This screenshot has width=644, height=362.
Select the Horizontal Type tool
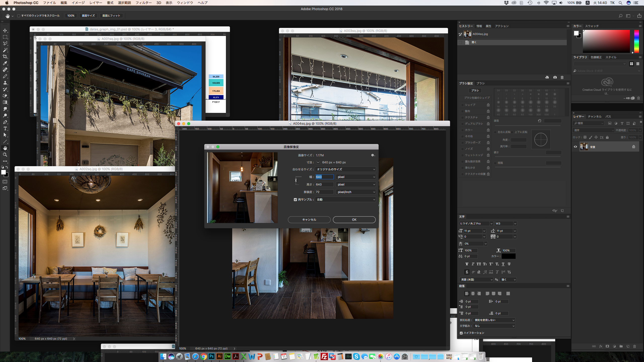click(x=5, y=128)
